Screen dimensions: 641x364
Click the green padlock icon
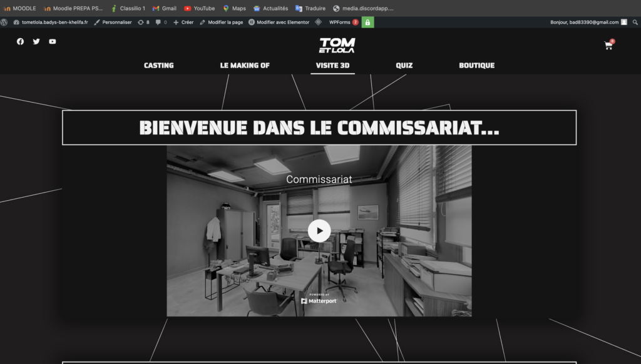[367, 22]
